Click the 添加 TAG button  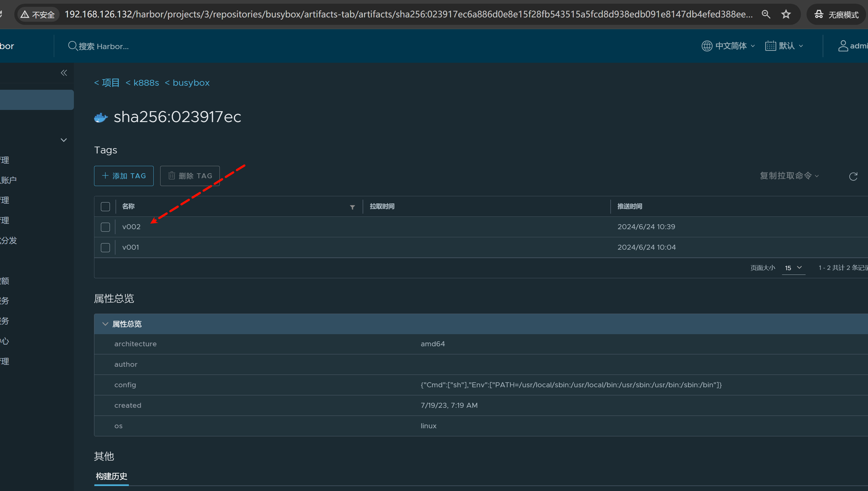(x=124, y=176)
